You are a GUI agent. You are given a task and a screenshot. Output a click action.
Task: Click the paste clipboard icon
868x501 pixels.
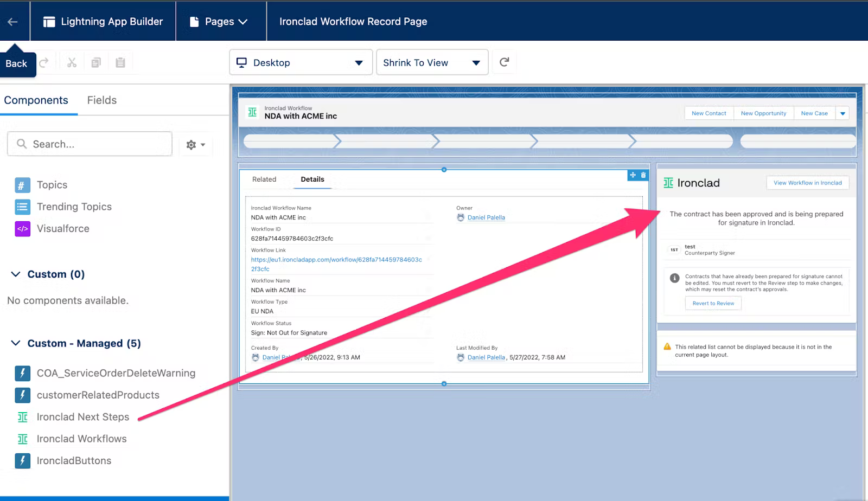pyautogui.click(x=120, y=62)
